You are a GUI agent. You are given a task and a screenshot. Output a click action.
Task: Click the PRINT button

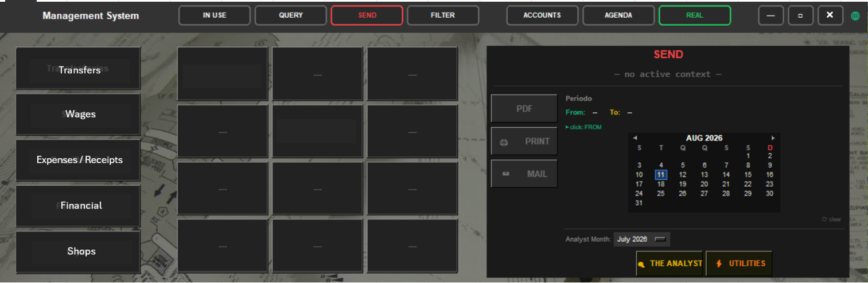click(x=524, y=141)
